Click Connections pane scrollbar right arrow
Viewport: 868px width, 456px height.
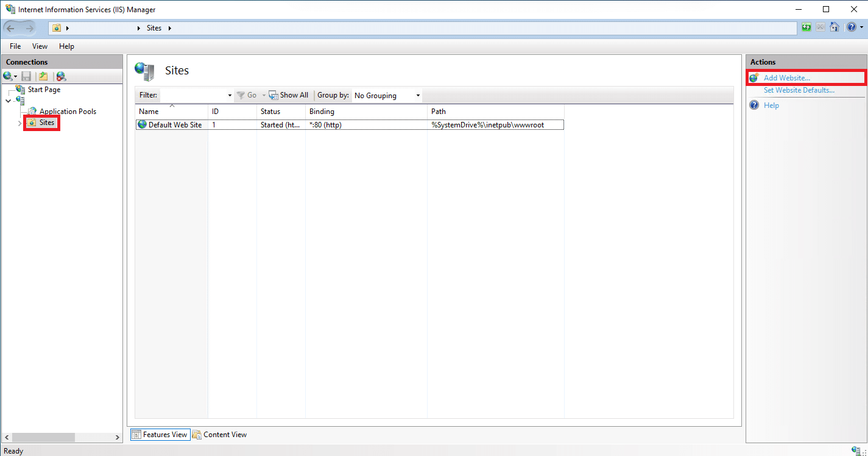pyautogui.click(x=118, y=438)
